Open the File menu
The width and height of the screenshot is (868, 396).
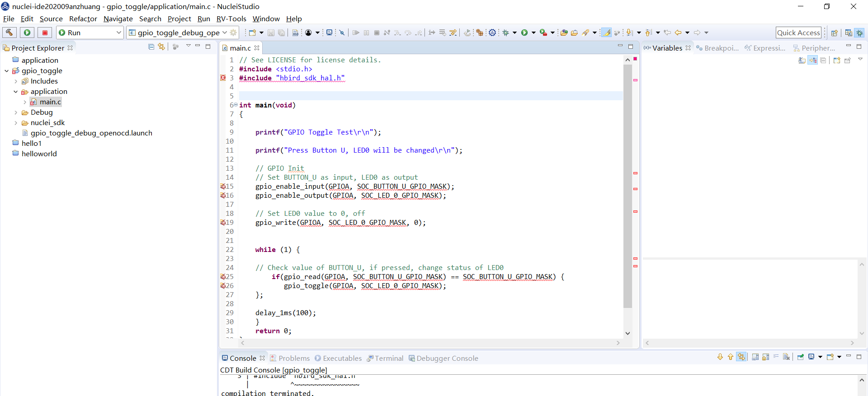pos(9,19)
